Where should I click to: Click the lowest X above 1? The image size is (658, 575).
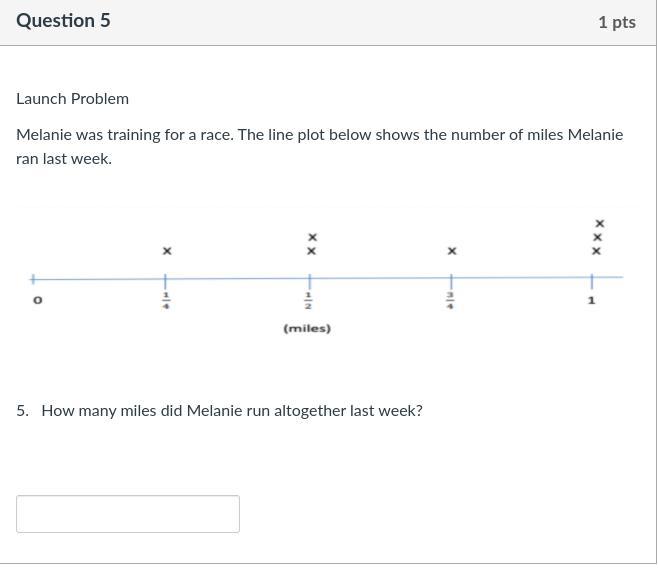pyautogui.click(x=597, y=251)
